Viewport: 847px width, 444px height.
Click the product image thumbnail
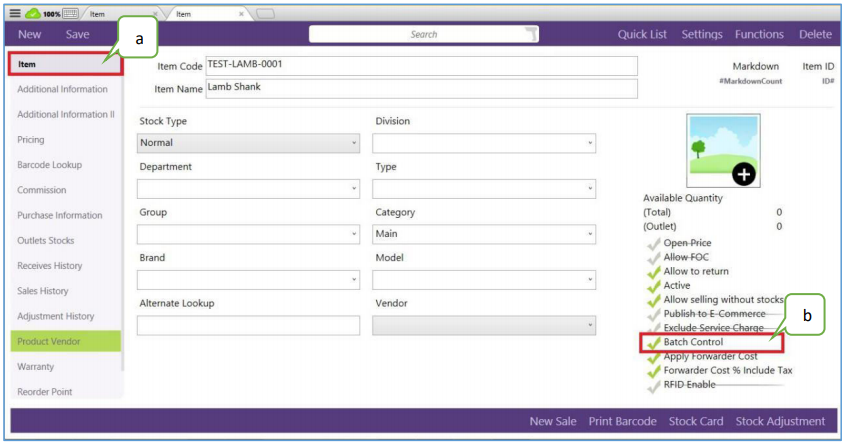(723, 150)
